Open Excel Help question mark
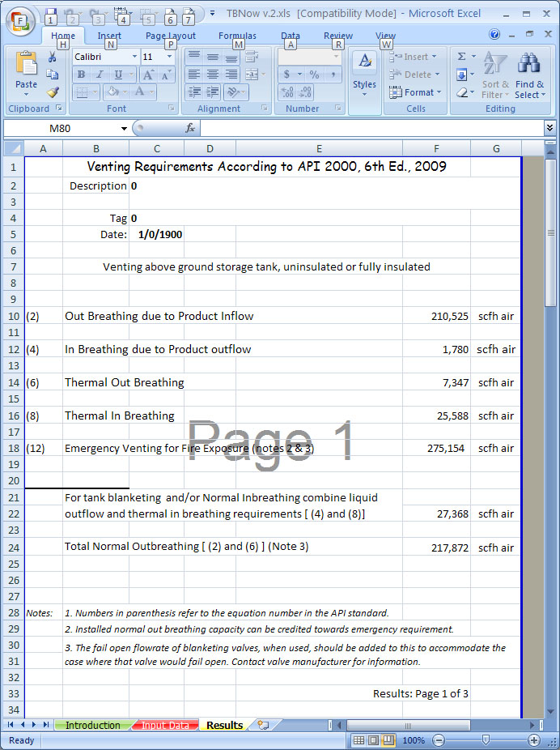560x750 pixels. coord(494,34)
